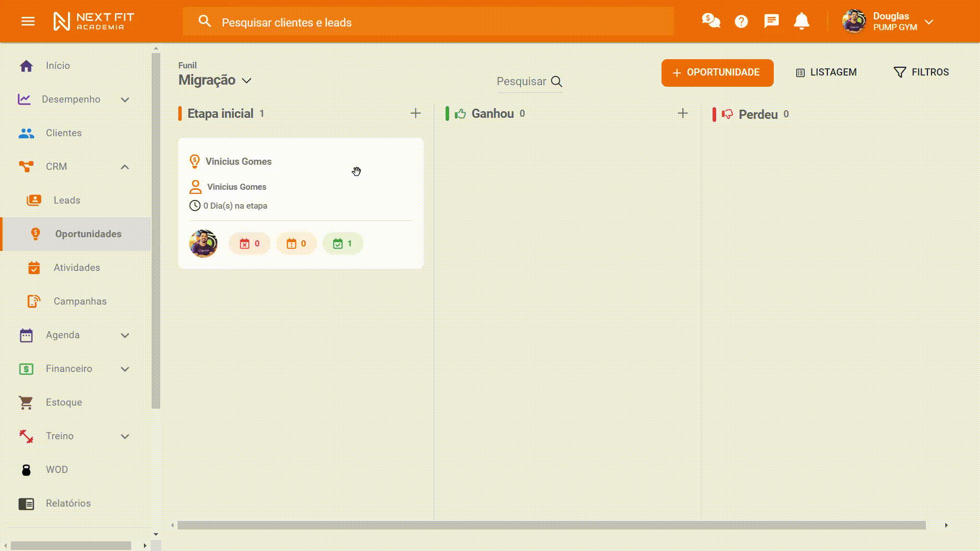Open the help question mark icon

point(741,21)
